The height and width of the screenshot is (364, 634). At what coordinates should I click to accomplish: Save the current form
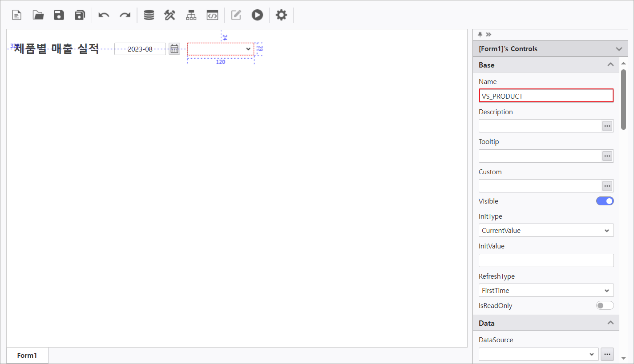point(59,15)
